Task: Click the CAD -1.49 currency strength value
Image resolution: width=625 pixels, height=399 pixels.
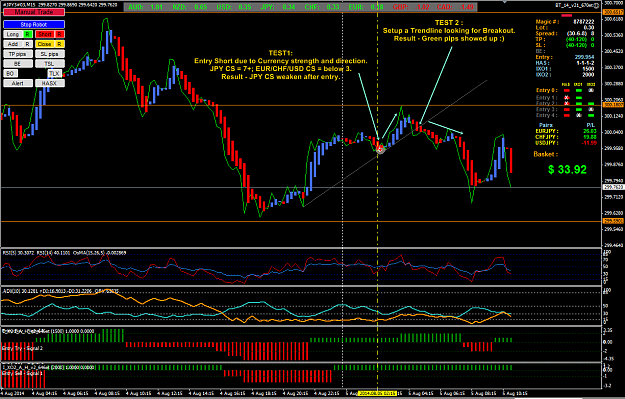Action: [455, 7]
